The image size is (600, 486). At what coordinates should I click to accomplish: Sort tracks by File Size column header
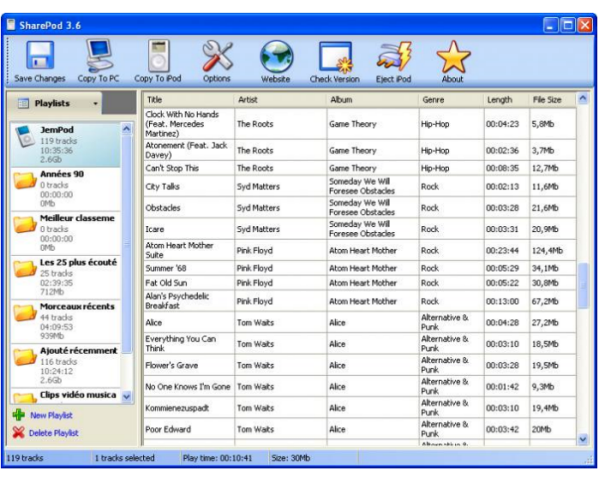point(553,100)
